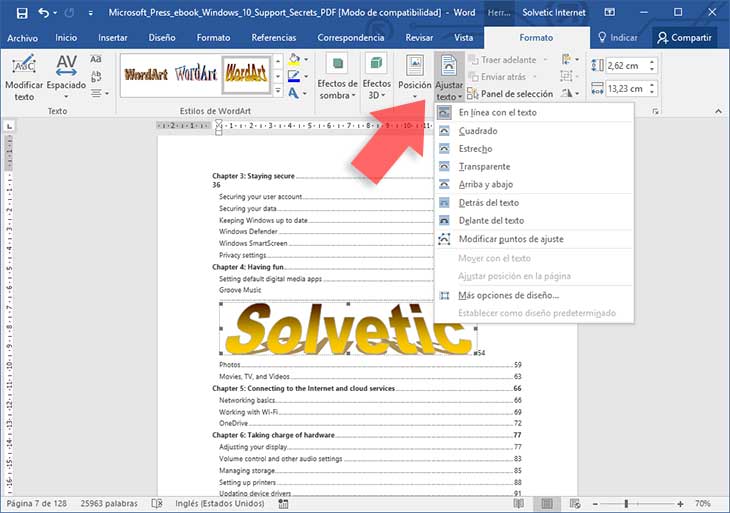Click the Save icon in quick access toolbar

pyautogui.click(x=22, y=13)
